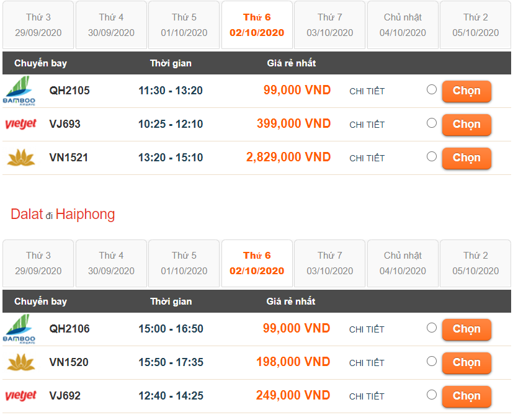The width and height of the screenshot is (513, 420).
Task: Click the 399,000 VND price of VJ693
Action: tap(293, 123)
